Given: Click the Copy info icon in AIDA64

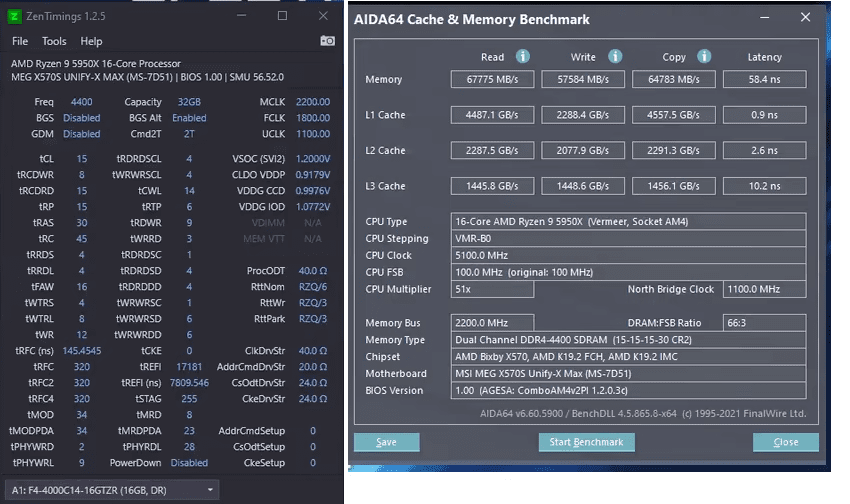Looking at the screenshot, I should pyautogui.click(x=704, y=56).
